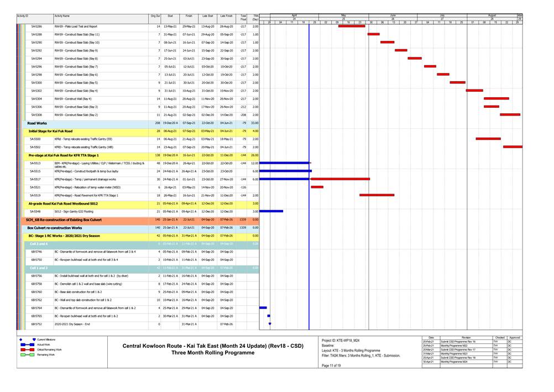Click the 2020-2021 Dry Season End milestone marker
Viewport: 554px width, 392px height.
pyautogui.click(x=269, y=324)
